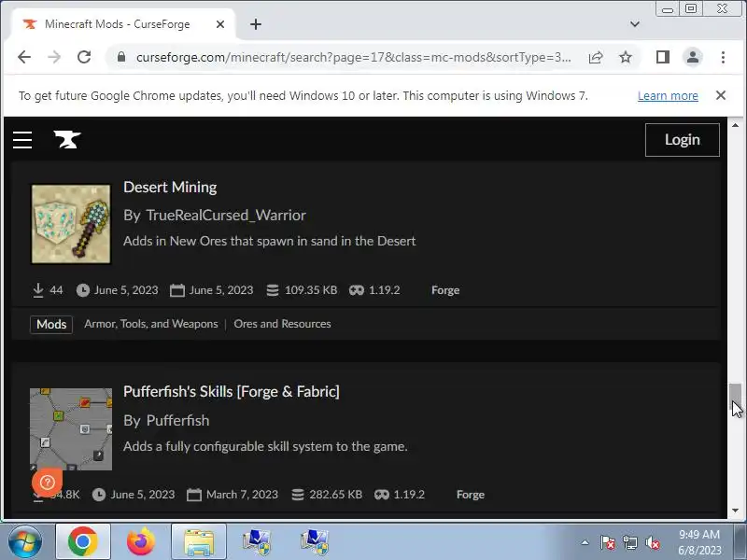
Task: Show hidden system tray icons
Action: (x=585, y=542)
